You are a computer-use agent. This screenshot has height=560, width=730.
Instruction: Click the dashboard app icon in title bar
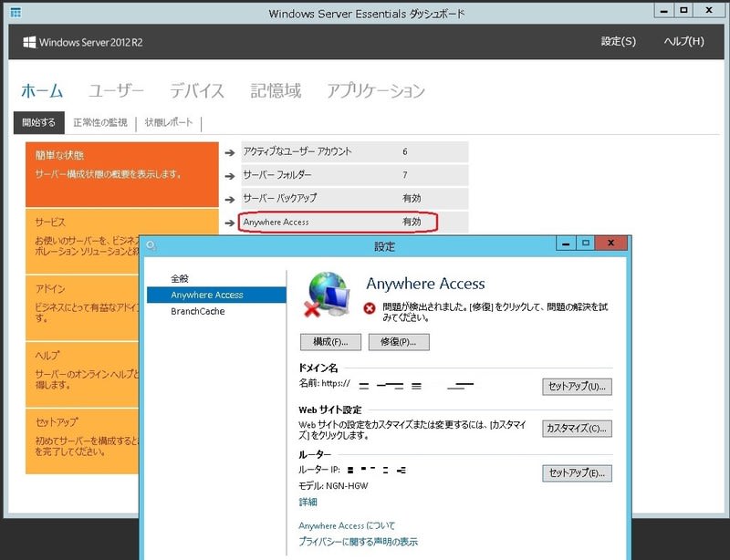[x=16, y=13]
